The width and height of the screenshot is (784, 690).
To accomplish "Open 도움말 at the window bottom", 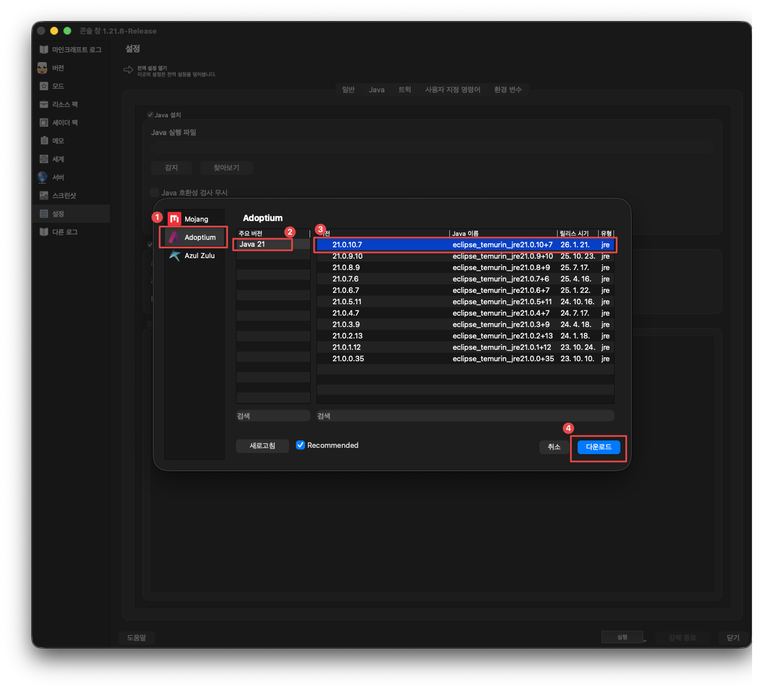I will tap(136, 638).
